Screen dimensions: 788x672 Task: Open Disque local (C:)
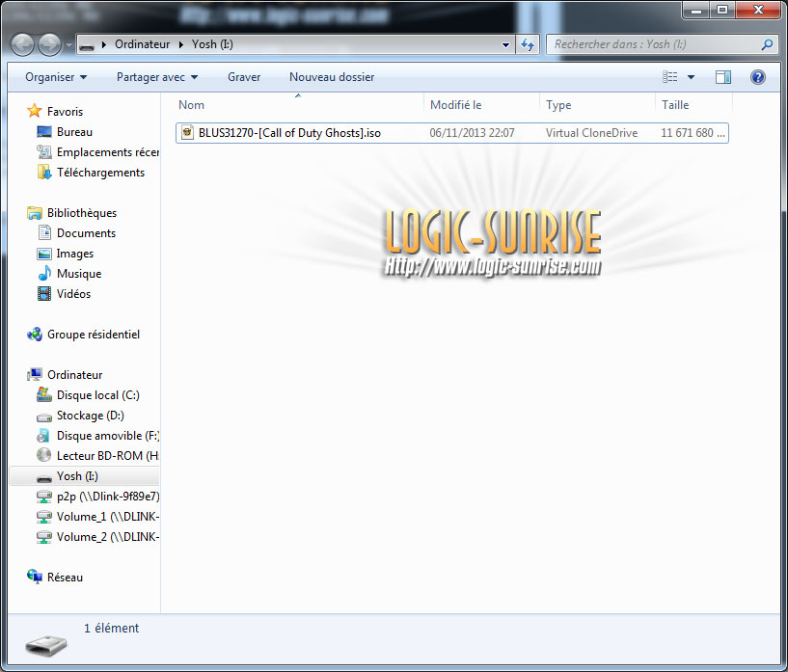click(x=98, y=395)
